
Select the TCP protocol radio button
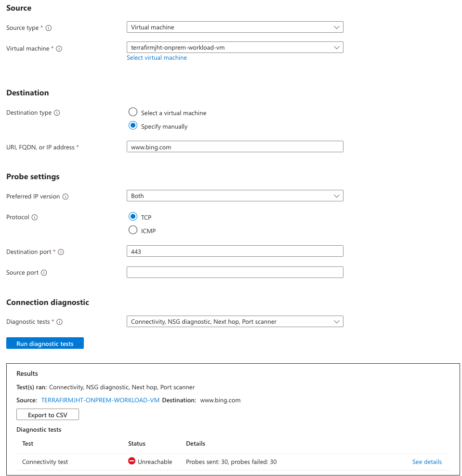(x=133, y=217)
